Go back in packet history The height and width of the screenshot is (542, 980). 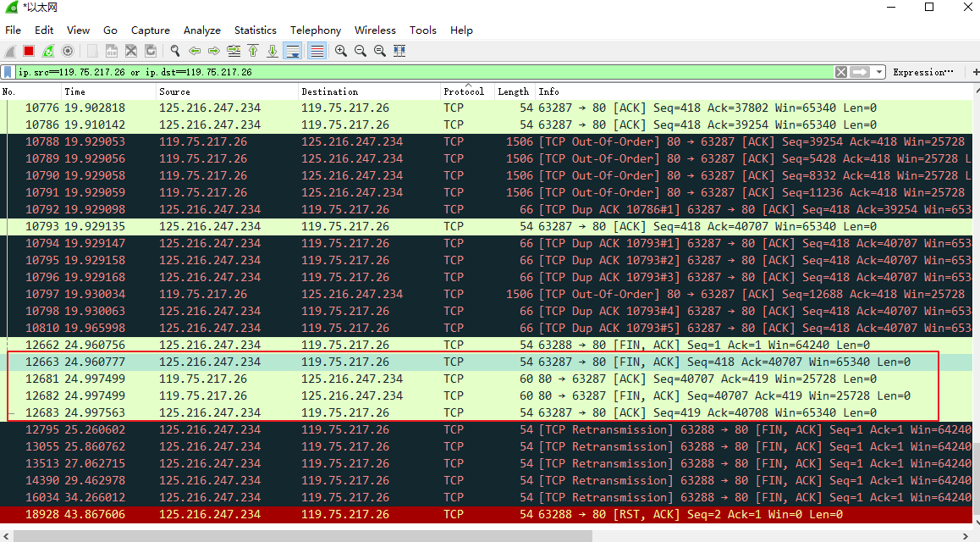click(x=195, y=52)
